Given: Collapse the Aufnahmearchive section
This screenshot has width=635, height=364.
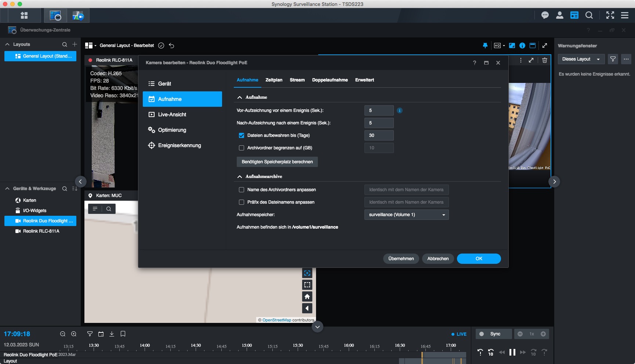Looking at the screenshot, I should click(240, 176).
